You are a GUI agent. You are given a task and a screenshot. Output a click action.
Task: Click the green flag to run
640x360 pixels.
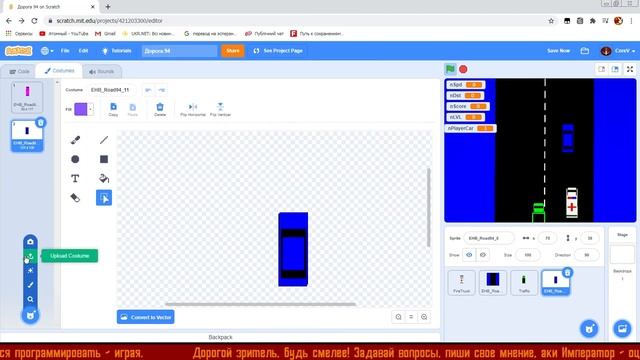tap(450, 69)
